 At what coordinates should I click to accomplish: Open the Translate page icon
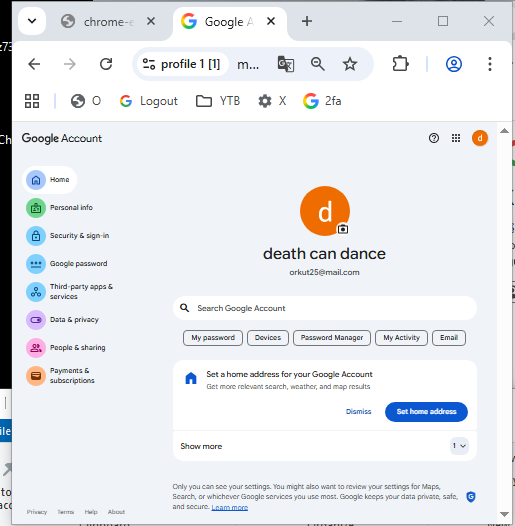286,64
